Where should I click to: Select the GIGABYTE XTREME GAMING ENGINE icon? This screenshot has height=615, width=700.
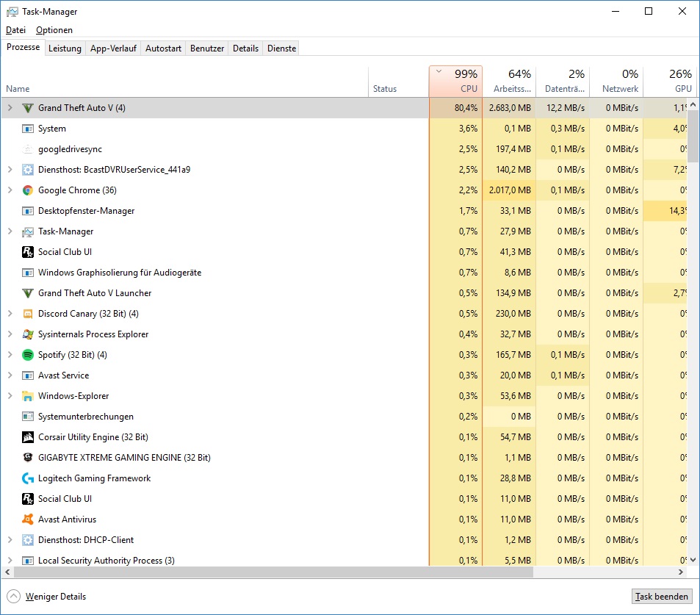[28, 457]
